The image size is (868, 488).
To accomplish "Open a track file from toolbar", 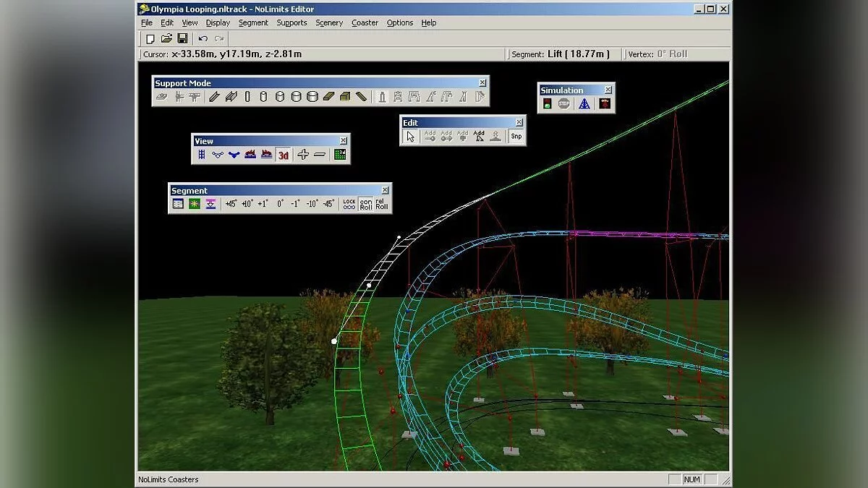I will [166, 38].
